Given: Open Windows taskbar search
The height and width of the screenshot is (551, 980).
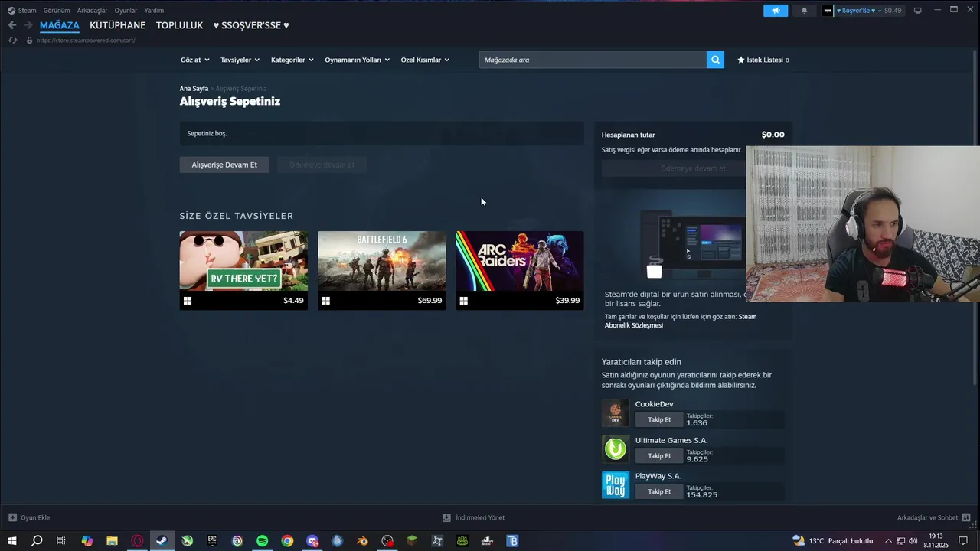Looking at the screenshot, I should click(37, 541).
